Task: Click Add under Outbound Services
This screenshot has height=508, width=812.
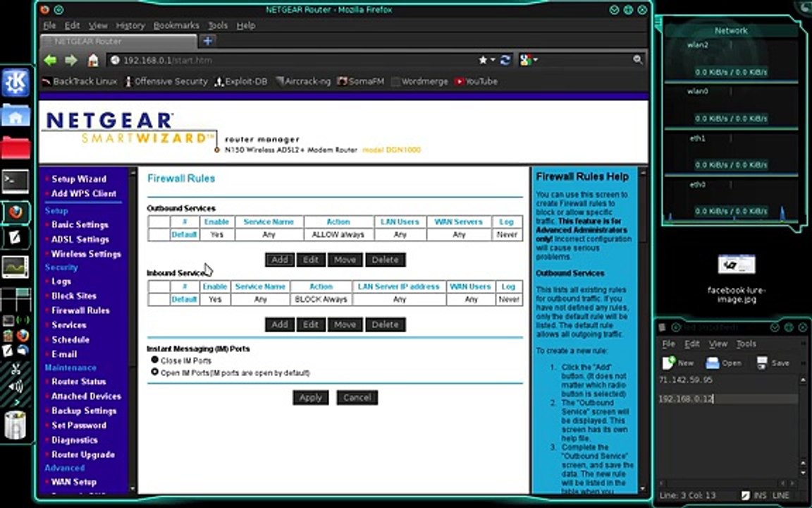Action: [x=280, y=260]
